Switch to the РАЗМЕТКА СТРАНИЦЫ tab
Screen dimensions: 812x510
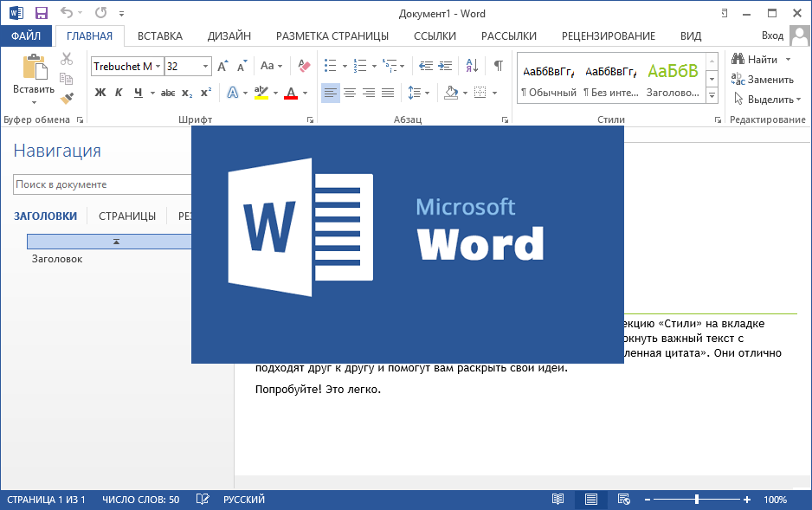(332, 36)
